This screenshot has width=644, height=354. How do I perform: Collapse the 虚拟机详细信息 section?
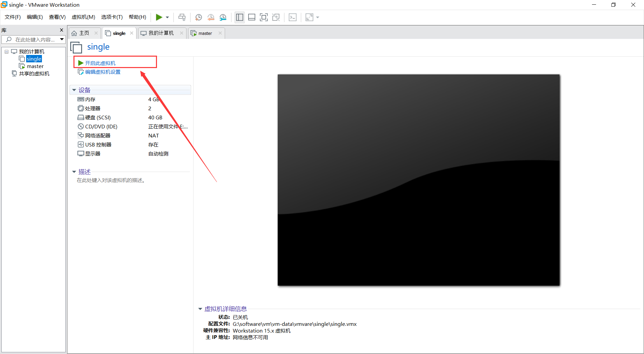point(200,309)
